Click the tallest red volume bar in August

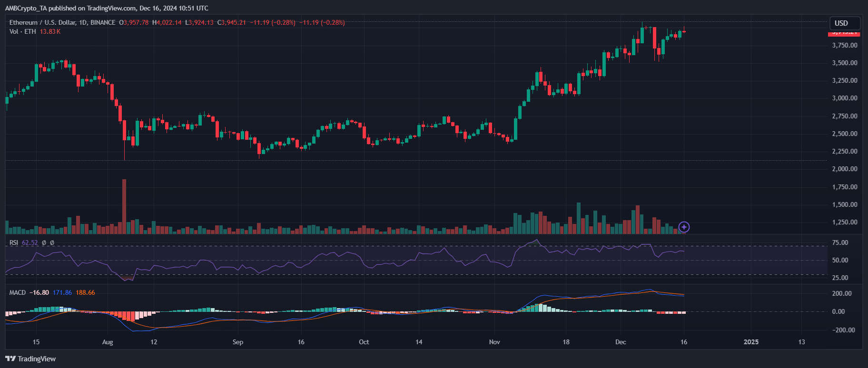click(124, 206)
